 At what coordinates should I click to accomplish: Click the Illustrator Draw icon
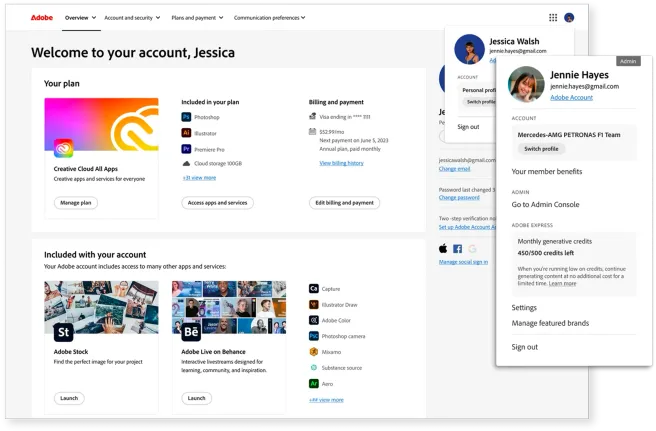coord(314,305)
